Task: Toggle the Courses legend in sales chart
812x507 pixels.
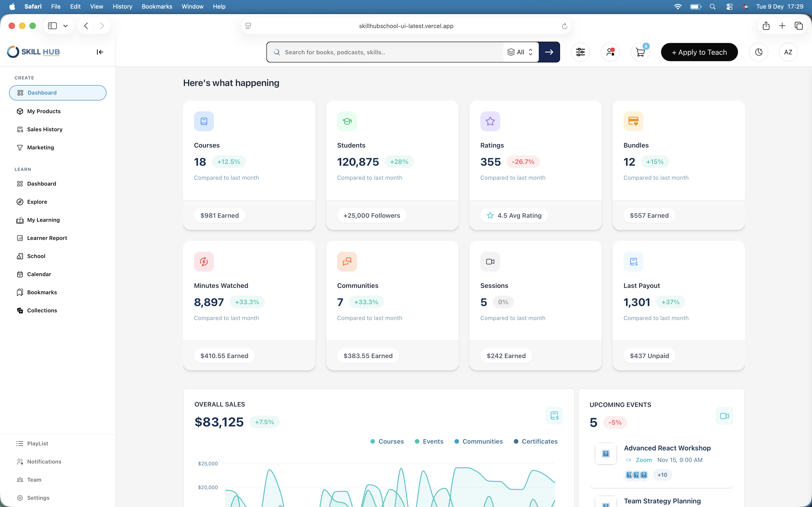Action: (387, 441)
